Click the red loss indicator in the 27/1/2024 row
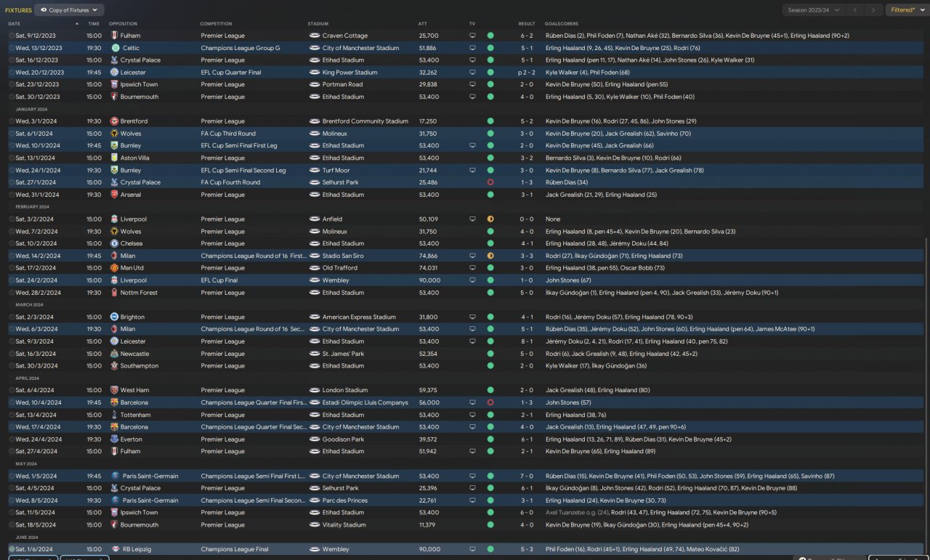 (x=490, y=182)
